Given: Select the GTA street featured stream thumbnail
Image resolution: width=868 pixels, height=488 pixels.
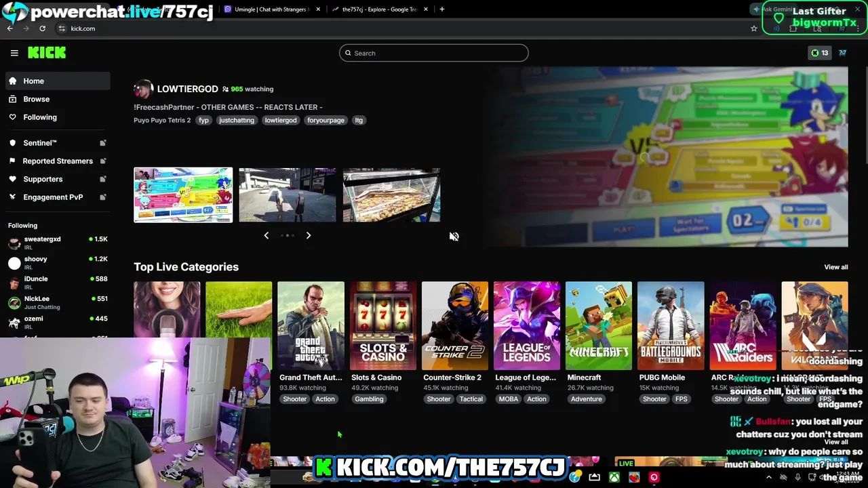Looking at the screenshot, I should [x=288, y=195].
